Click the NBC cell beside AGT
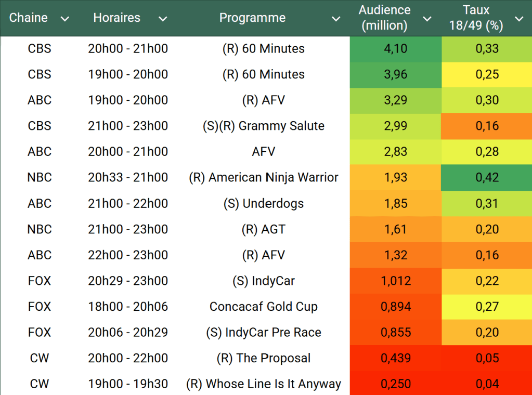Viewport: 532px width, 395px height. [40, 229]
